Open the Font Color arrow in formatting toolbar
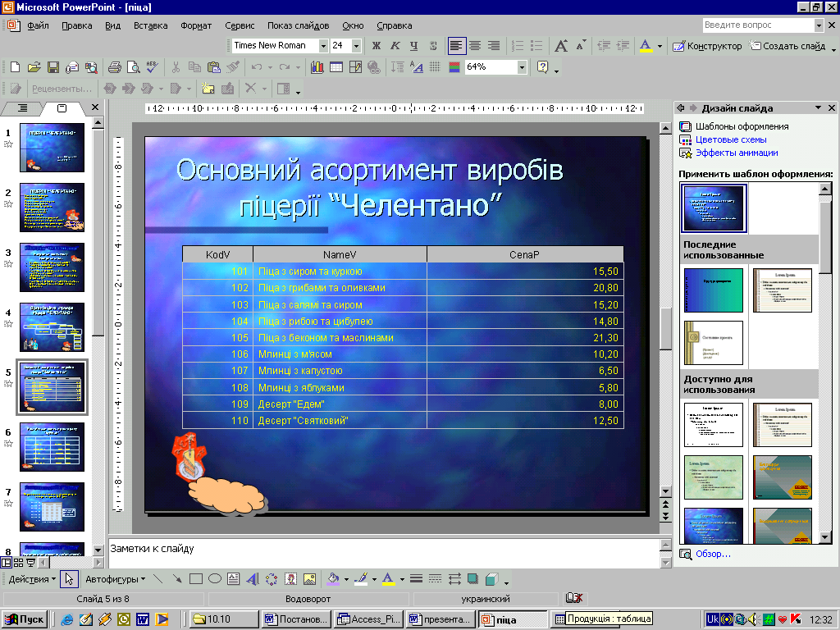This screenshot has height=630, width=840. pyautogui.click(x=660, y=46)
